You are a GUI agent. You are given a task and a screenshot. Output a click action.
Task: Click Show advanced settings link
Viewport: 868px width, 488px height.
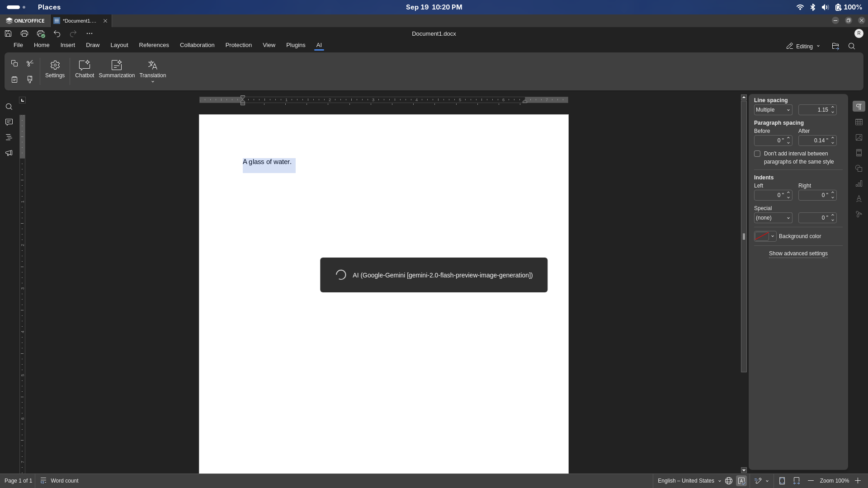(798, 253)
